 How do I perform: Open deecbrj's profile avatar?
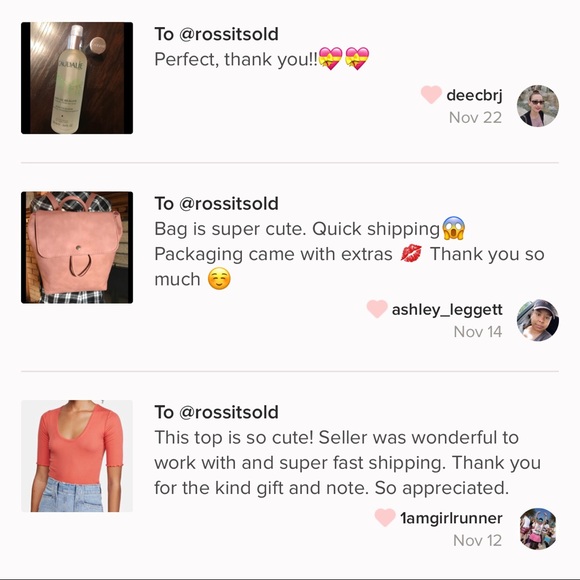537,106
